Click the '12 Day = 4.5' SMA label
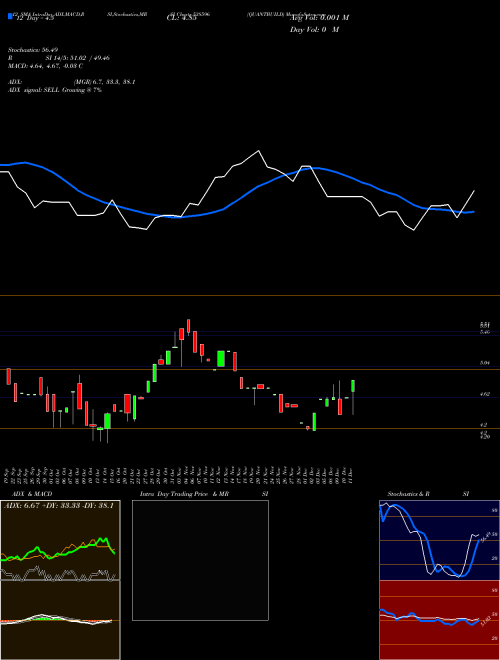The height and width of the screenshot is (660, 500). point(35,18)
